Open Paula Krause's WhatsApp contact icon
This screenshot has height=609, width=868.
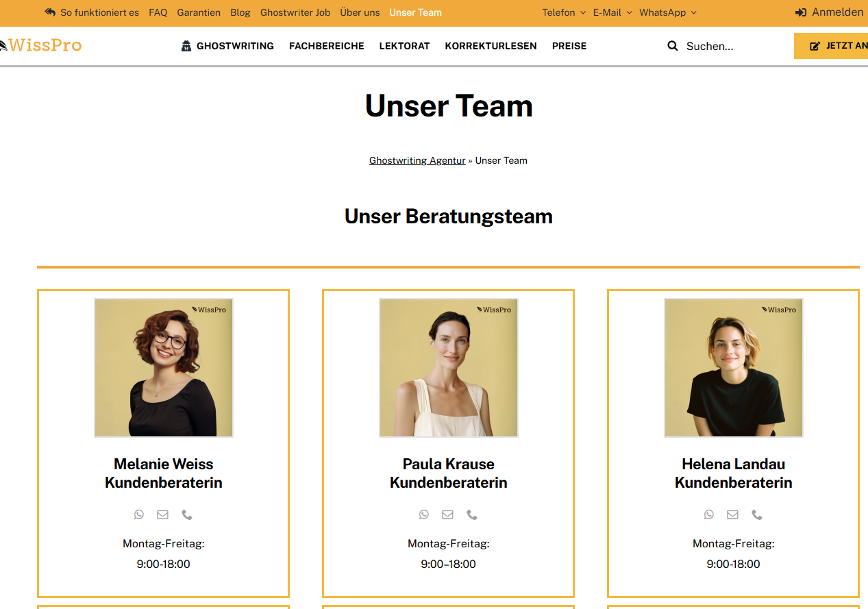(424, 514)
